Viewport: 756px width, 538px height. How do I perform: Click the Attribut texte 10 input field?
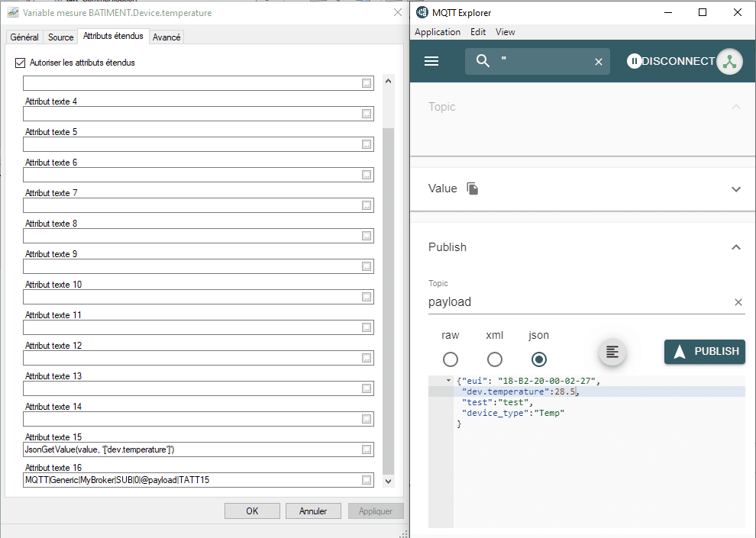(191, 297)
